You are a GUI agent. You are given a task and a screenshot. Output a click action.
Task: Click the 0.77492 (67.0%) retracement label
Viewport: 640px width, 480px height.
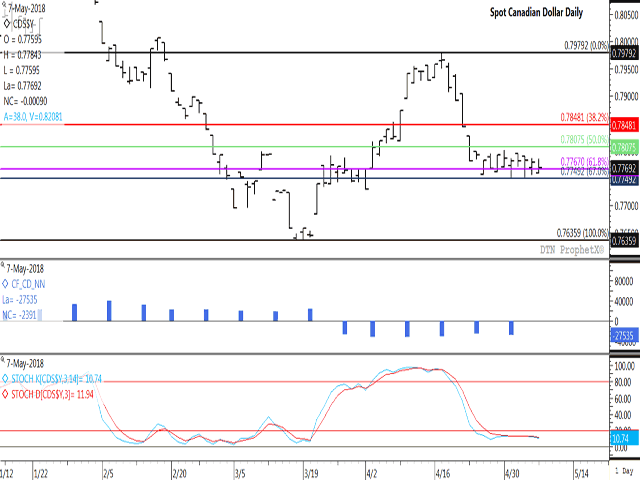point(584,171)
